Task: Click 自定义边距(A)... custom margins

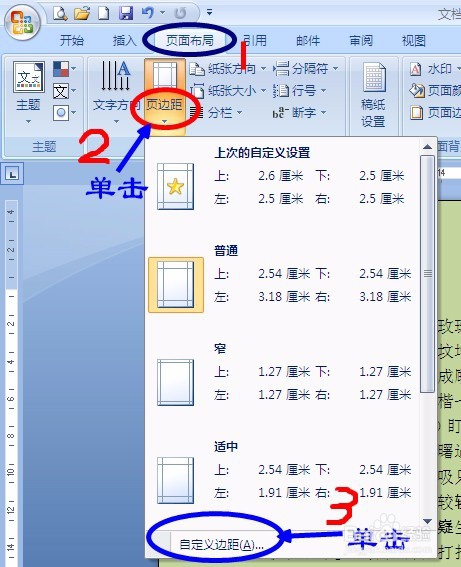Action: (221, 545)
